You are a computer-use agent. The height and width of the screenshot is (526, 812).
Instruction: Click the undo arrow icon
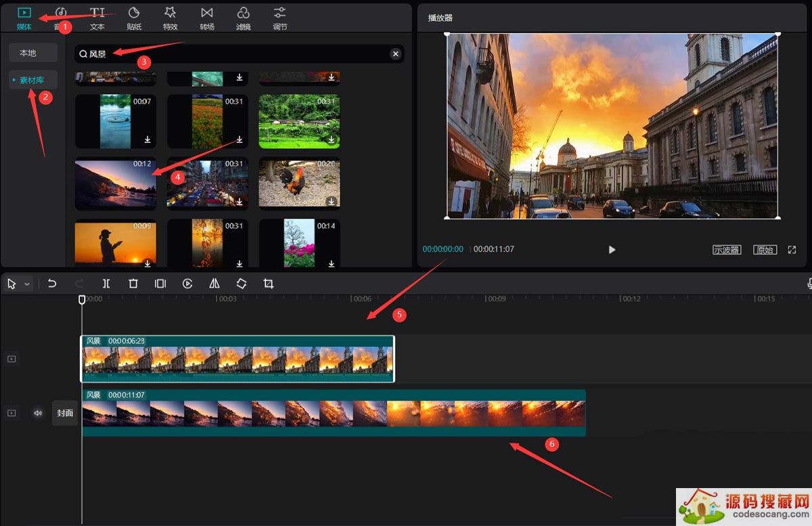coord(52,284)
